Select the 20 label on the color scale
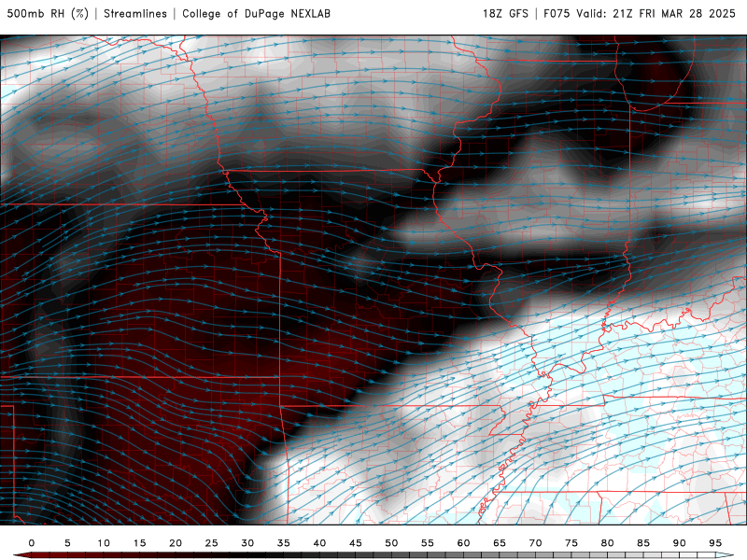Viewport: 747px width, 560px height. tap(176, 543)
